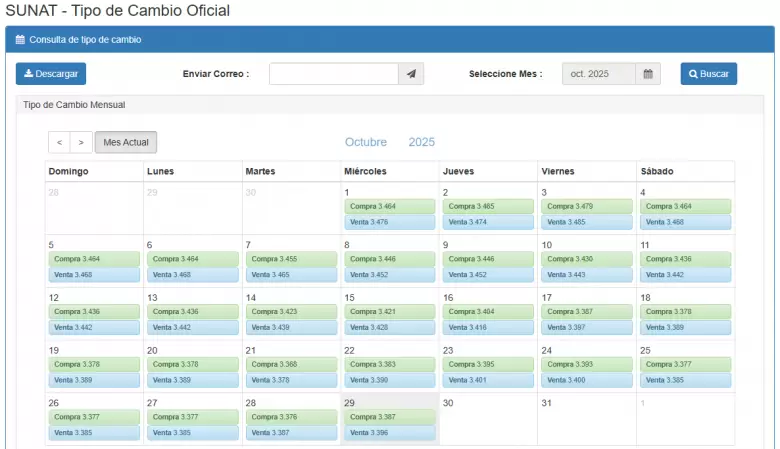Screen dimensions: 780x449
Task: Click Compra 3.421 on October 15
Action: tap(389, 312)
